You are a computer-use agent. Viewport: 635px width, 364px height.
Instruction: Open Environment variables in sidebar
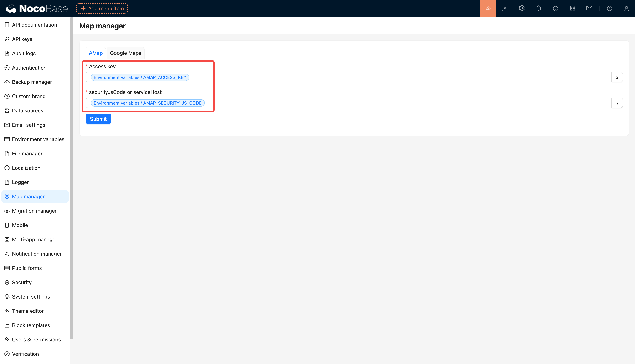pyautogui.click(x=38, y=139)
